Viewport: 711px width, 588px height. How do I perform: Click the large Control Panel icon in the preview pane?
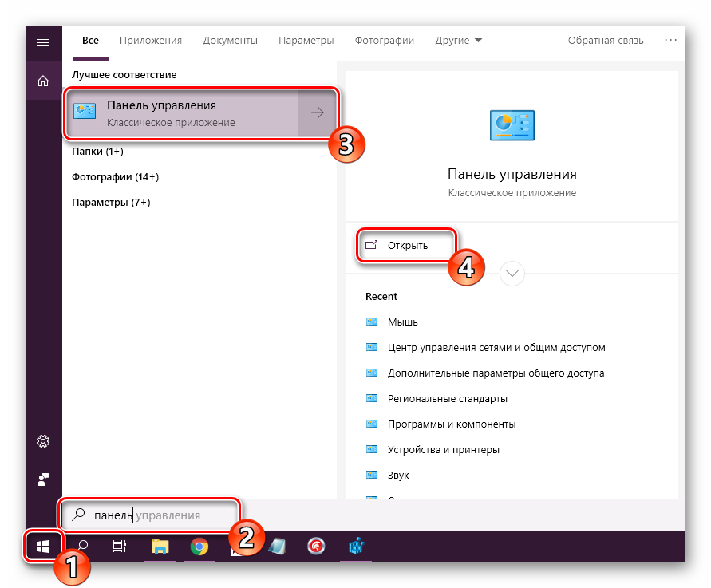pyautogui.click(x=512, y=125)
